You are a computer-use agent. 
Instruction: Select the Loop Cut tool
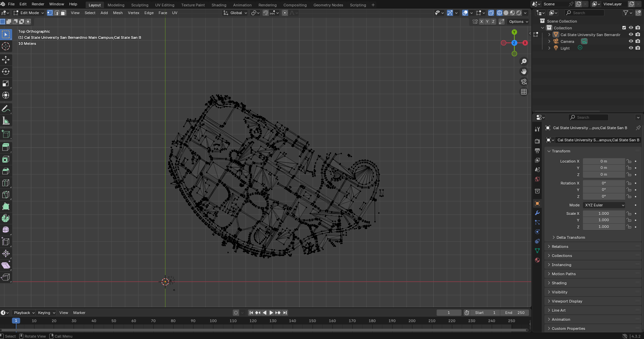point(6,183)
